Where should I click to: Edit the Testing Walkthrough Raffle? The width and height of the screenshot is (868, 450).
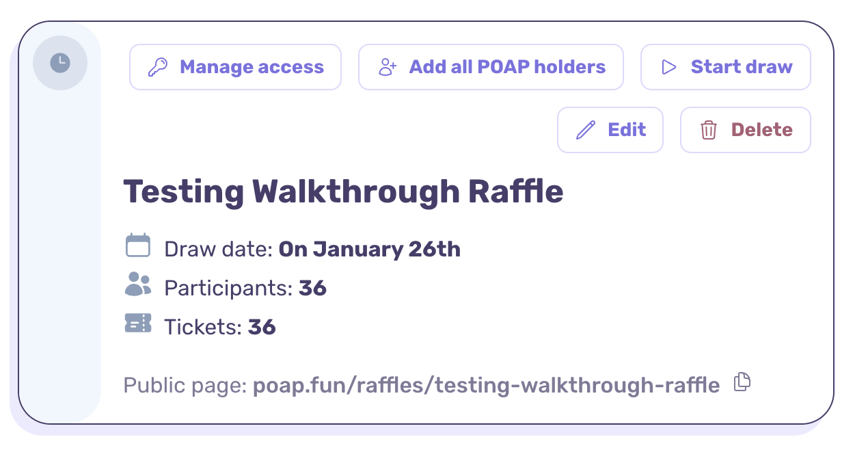[610, 129]
